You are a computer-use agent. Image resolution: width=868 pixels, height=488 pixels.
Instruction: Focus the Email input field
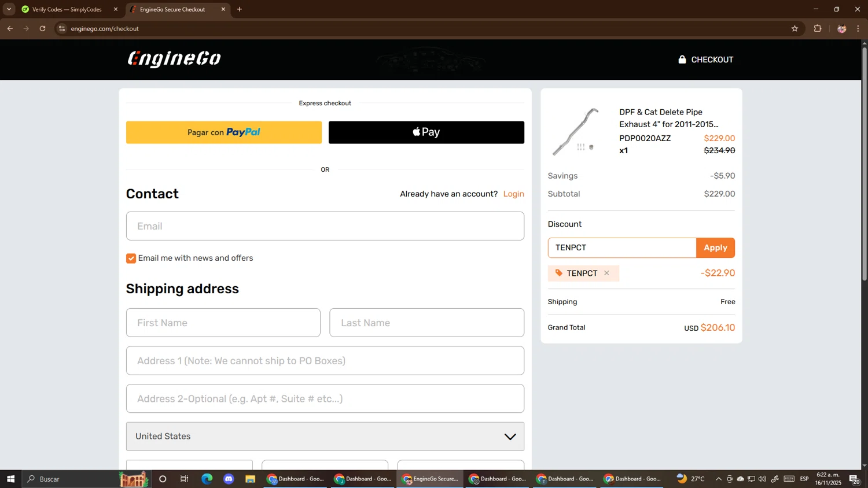click(x=325, y=226)
